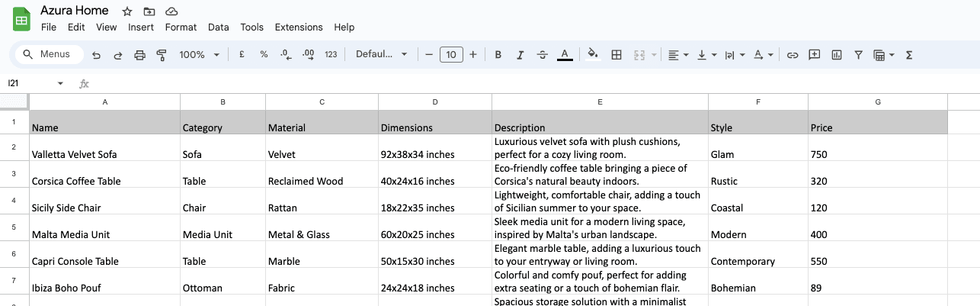Print the spreadsheet

(x=139, y=55)
